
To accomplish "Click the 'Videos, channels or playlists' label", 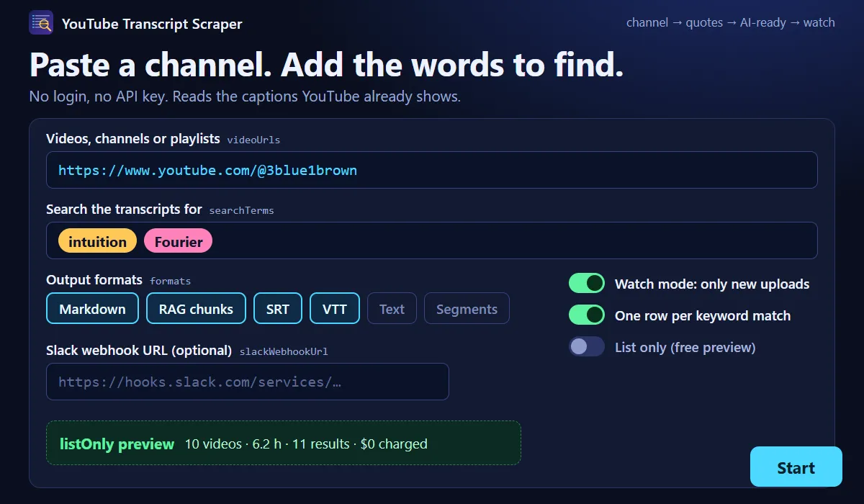I will click(x=133, y=139).
